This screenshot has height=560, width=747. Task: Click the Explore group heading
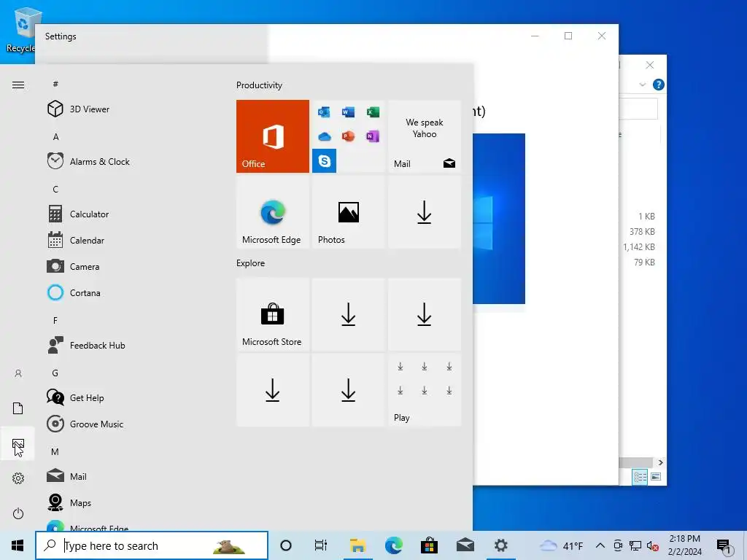coord(251,263)
